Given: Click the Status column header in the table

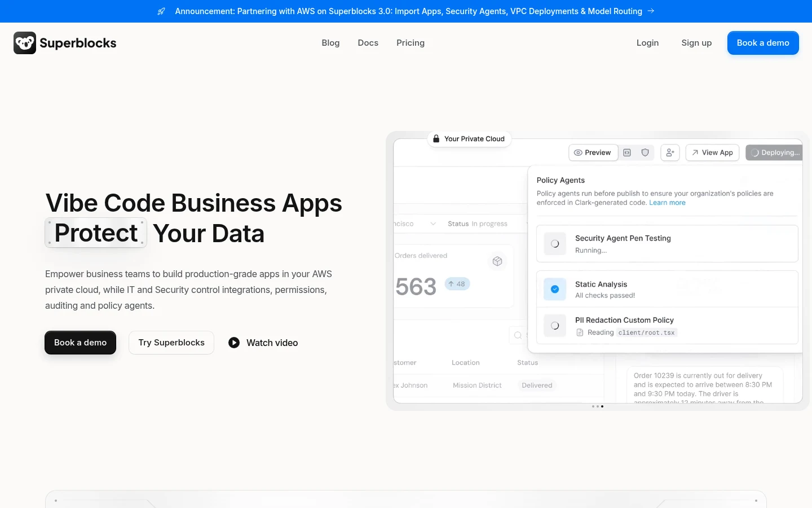Looking at the screenshot, I should pos(528,362).
